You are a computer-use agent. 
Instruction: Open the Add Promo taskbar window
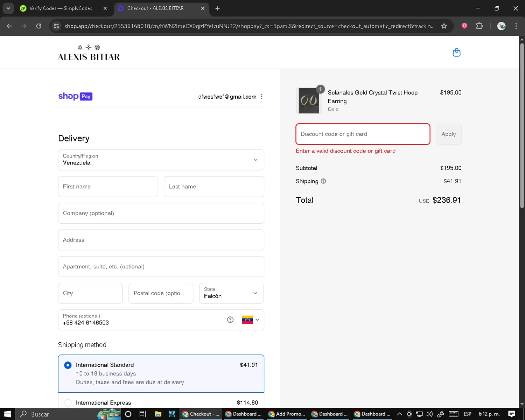coord(287,414)
